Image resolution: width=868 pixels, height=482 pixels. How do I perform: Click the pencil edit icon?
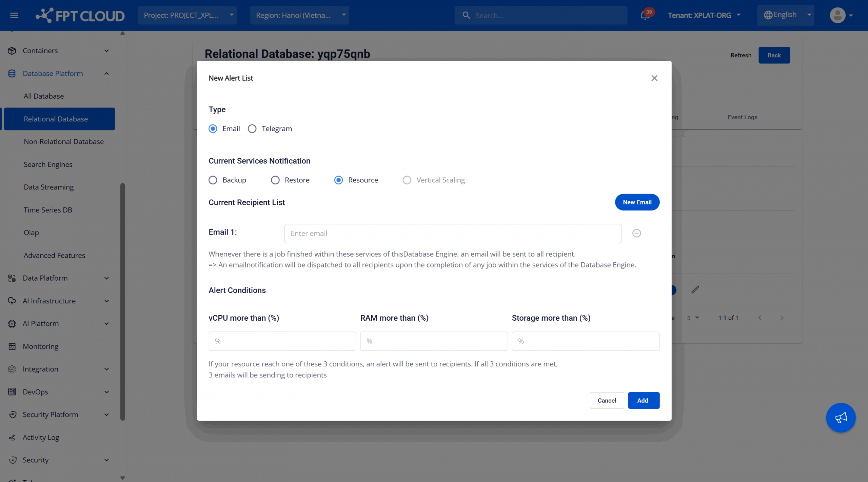pyautogui.click(x=695, y=289)
